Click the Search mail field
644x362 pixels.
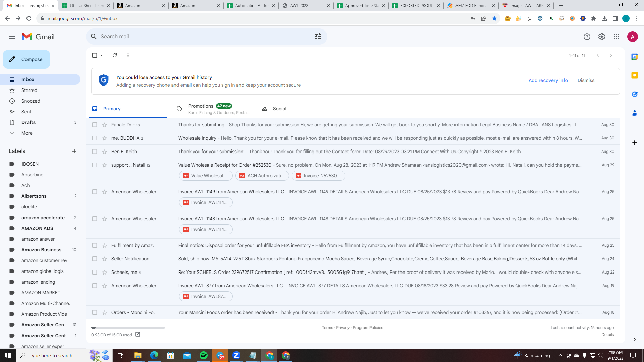click(x=207, y=36)
